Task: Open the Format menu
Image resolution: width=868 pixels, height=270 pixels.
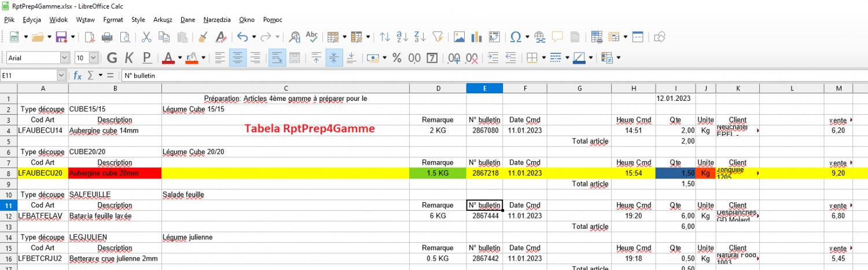Action: coord(113,20)
